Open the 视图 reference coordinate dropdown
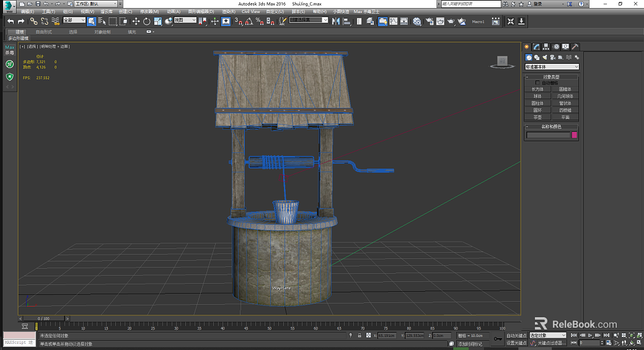 [185, 20]
